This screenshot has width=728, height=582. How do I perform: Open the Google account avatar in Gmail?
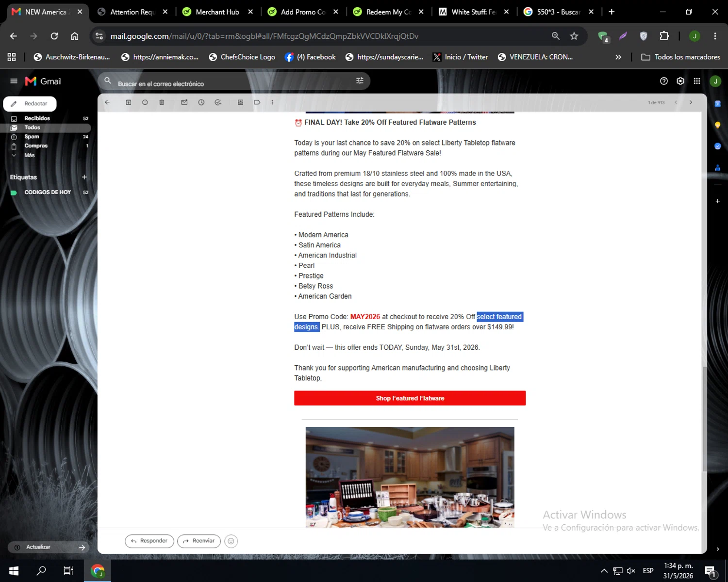[715, 81]
